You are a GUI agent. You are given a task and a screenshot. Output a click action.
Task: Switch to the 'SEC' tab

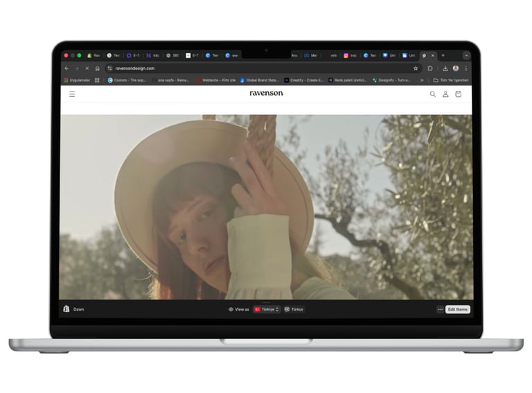tap(172, 55)
